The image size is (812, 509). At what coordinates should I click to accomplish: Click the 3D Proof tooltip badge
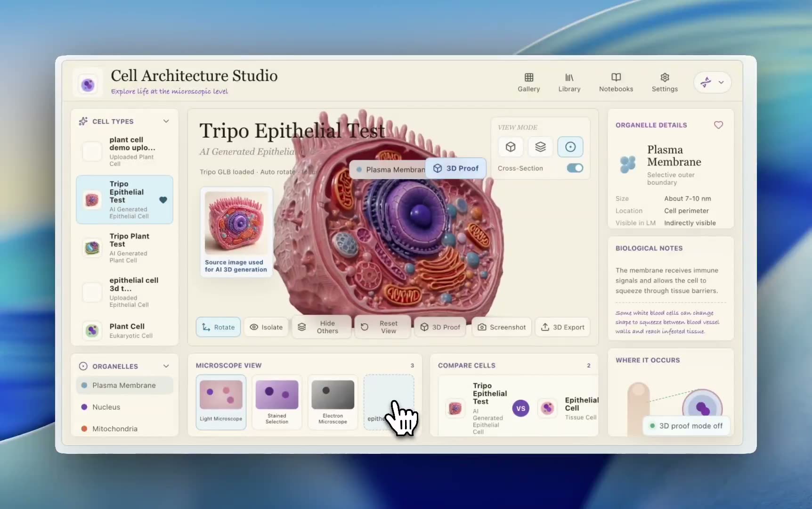pos(455,168)
